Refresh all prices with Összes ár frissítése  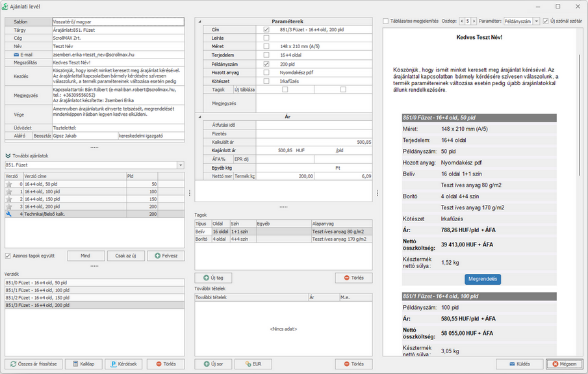coord(32,364)
